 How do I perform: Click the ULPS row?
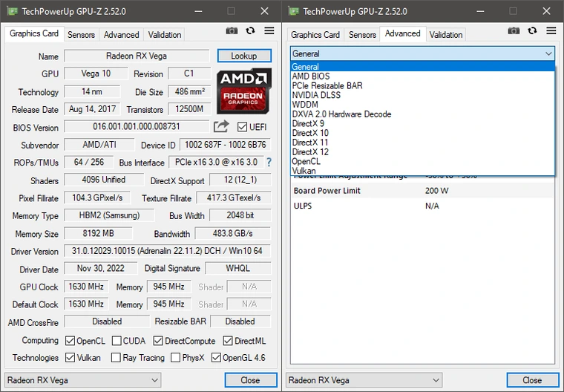(x=422, y=206)
